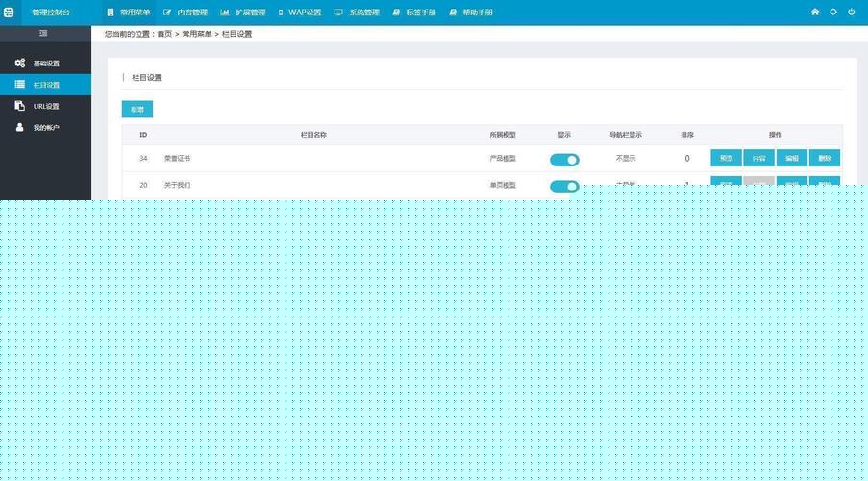Select URL设置 in the sidebar
The image size is (868, 481).
(x=45, y=106)
